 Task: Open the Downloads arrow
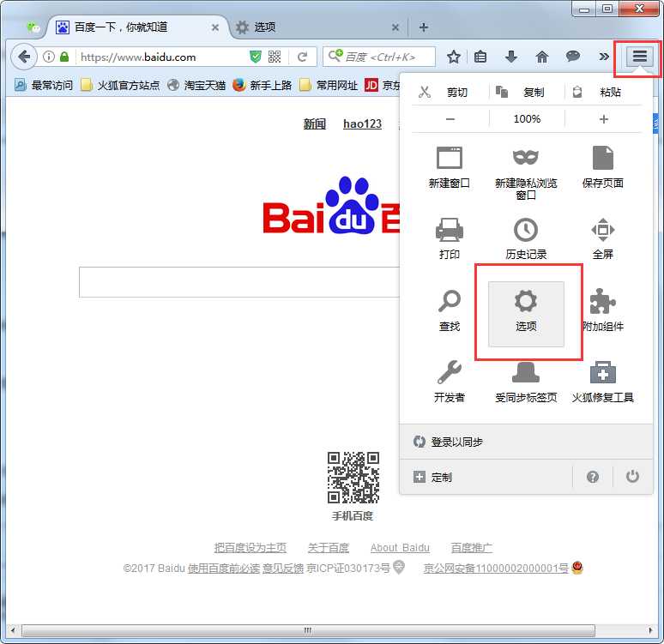[x=511, y=57]
